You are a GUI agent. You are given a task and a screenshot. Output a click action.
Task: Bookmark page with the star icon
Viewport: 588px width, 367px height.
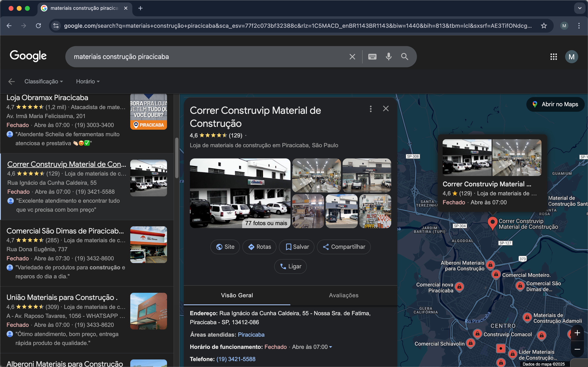544,26
